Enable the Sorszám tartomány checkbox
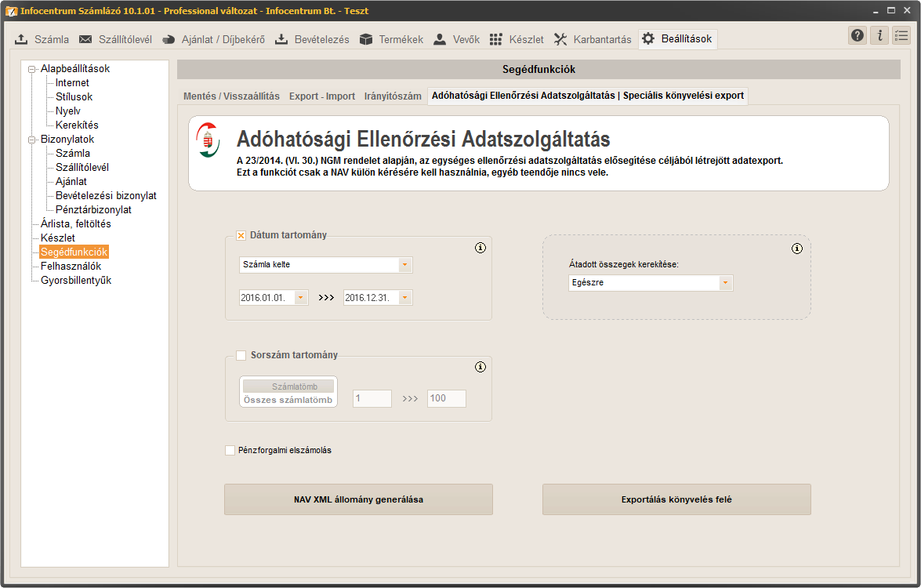Screen dimensions: 921x588 [241, 355]
